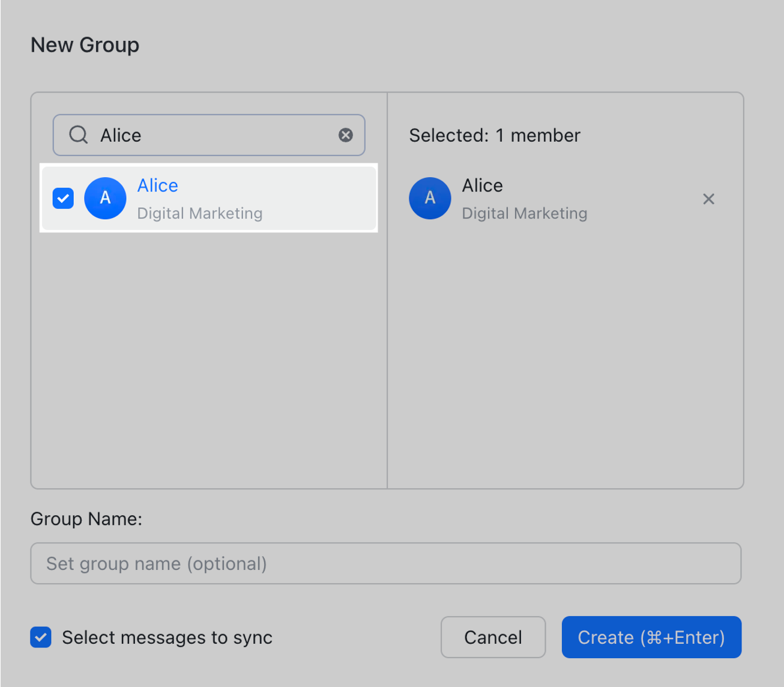Click the Selected: 1 member header
The image size is (784, 687).
(494, 135)
